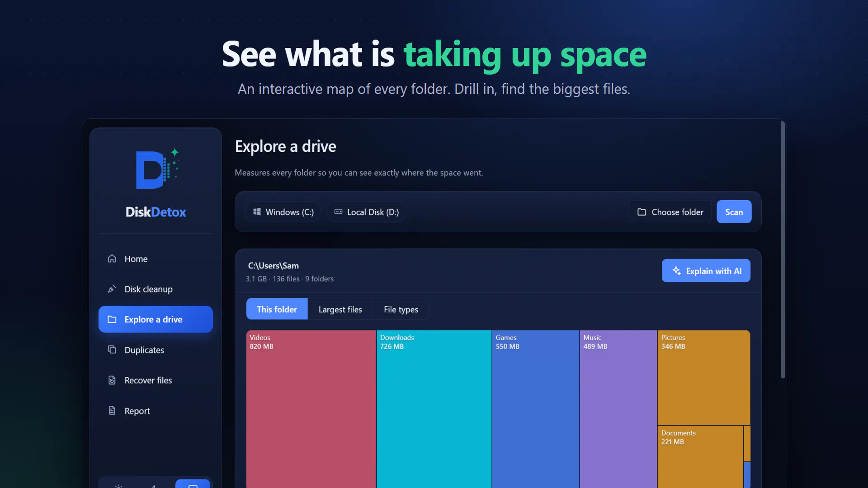Click the Choose folder button

pyautogui.click(x=670, y=212)
